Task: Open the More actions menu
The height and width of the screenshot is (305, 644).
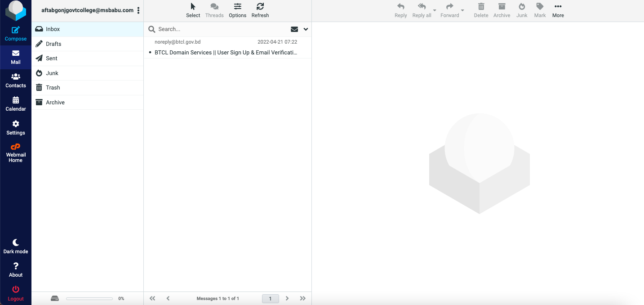Action: (x=558, y=10)
